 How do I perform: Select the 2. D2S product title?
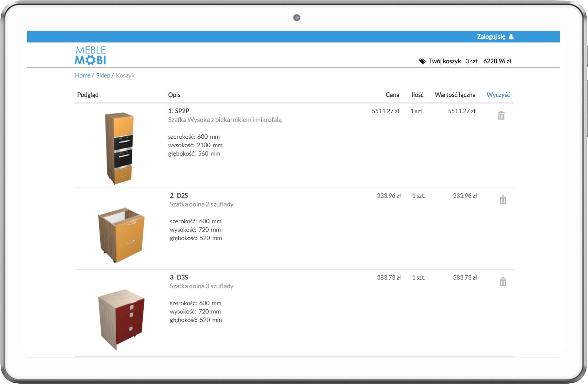[x=179, y=196]
